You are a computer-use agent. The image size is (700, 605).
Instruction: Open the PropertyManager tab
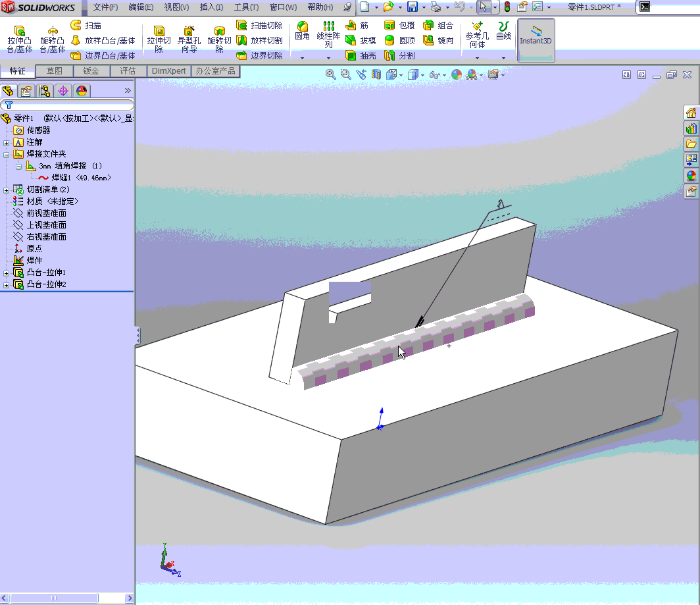click(26, 91)
